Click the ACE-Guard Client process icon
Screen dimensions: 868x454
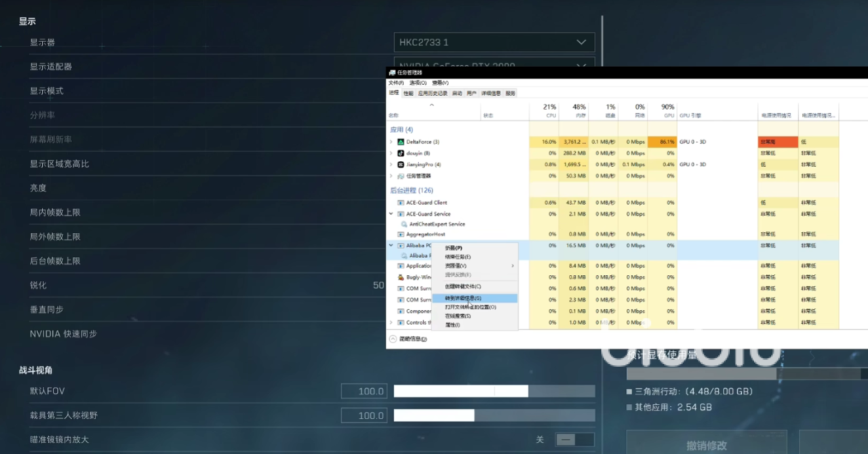pyautogui.click(x=401, y=202)
